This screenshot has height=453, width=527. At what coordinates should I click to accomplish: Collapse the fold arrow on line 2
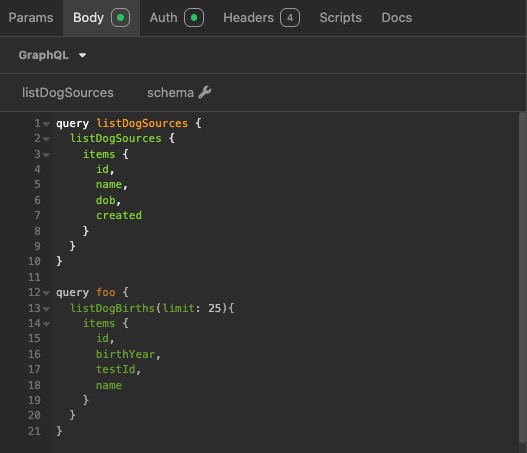click(46, 139)
